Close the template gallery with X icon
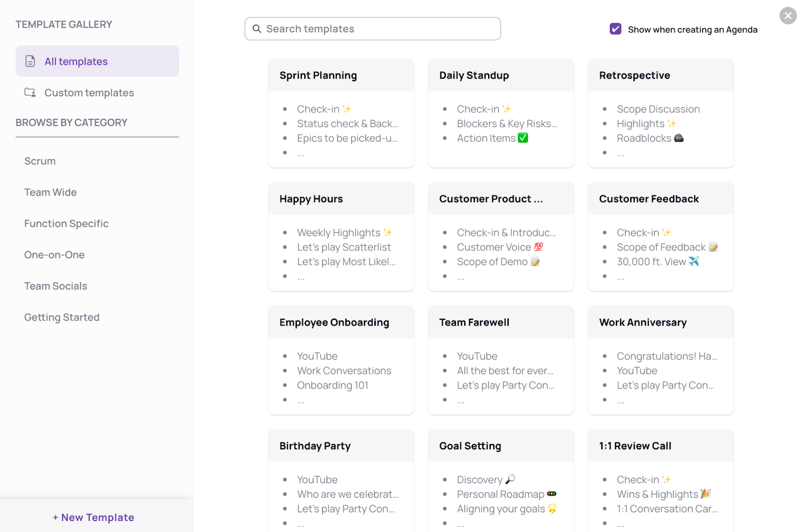The width and height of the screenshot is (806, 532). (788, 16)
